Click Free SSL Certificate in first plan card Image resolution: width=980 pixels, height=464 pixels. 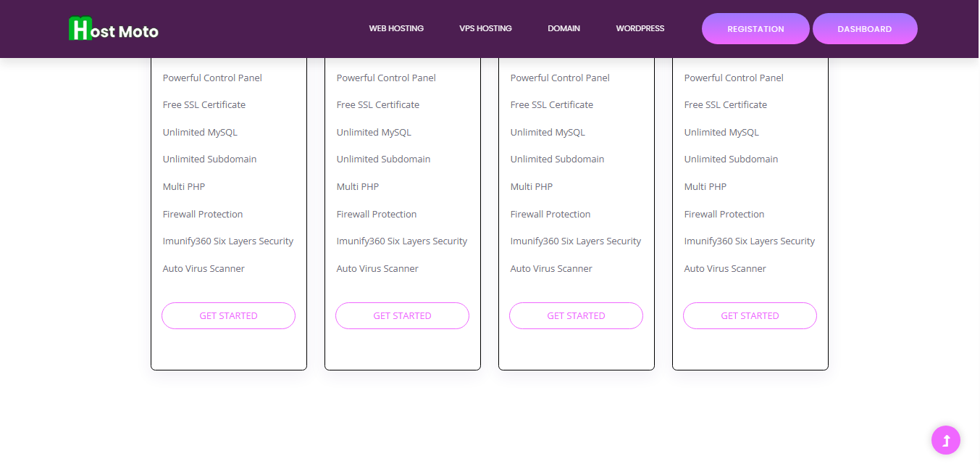pyautogui.click(x=204, y=105)
